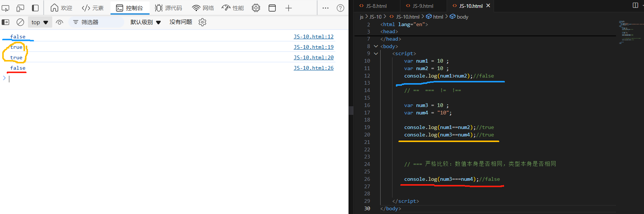Open console settings gear icon
The image size is (644, 214).
(x=203, y=22)
